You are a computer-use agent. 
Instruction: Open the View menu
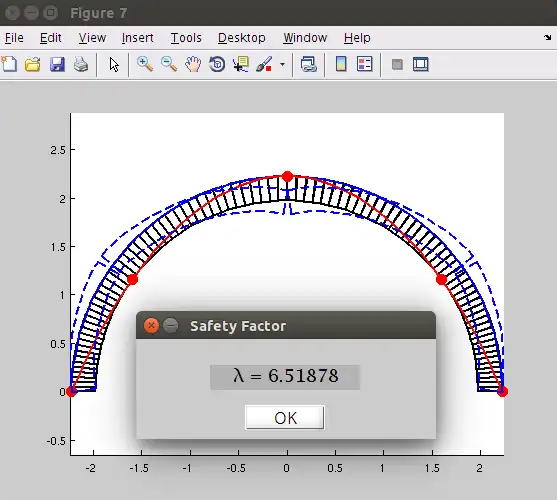[92, 38]
